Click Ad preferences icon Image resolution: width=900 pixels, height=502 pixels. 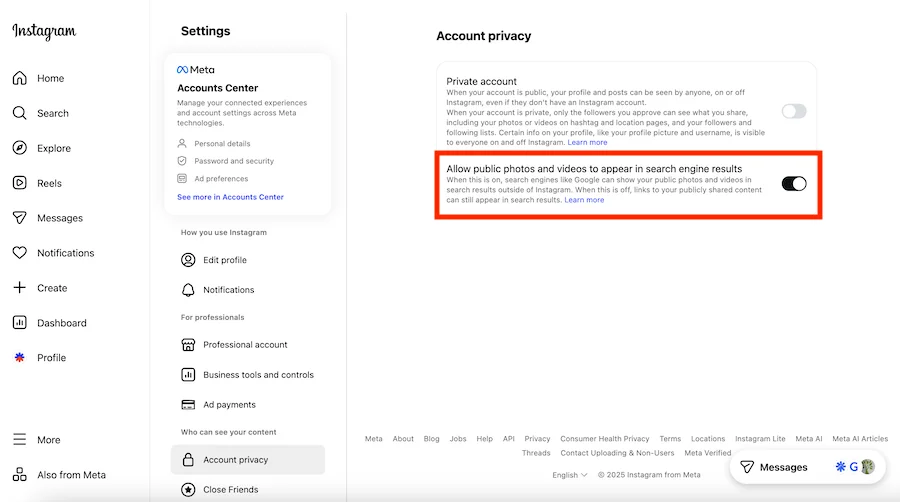[x=182, y=178]
